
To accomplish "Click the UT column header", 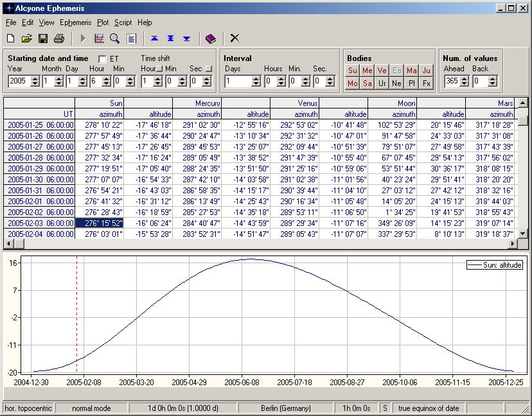I will click(x=39, y=114).
